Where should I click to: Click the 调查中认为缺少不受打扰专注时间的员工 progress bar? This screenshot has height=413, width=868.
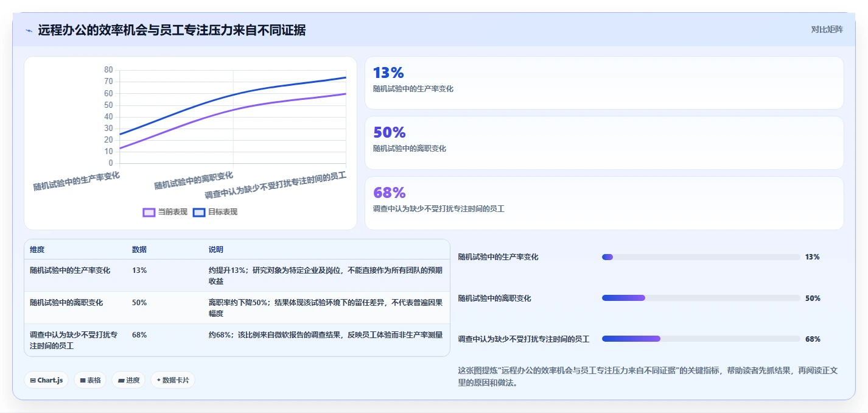click(701, 339)
